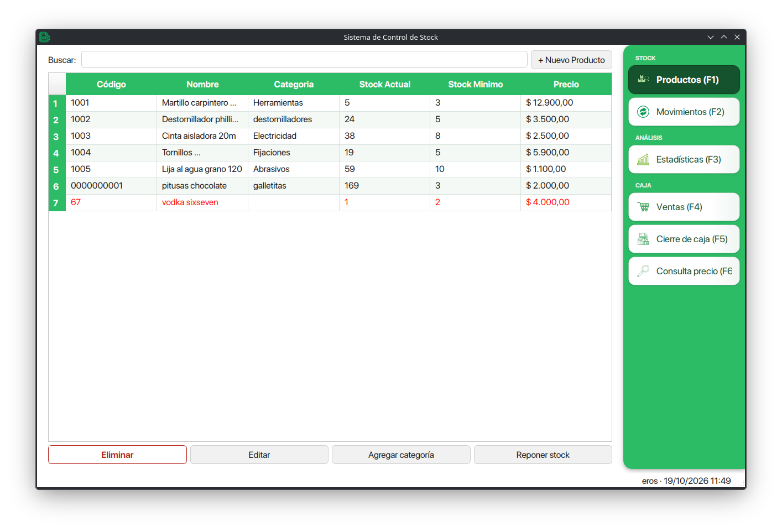Select the 'Fijaciones' category cell
This screenshot has height=532, width=782.
coord(294,153)
